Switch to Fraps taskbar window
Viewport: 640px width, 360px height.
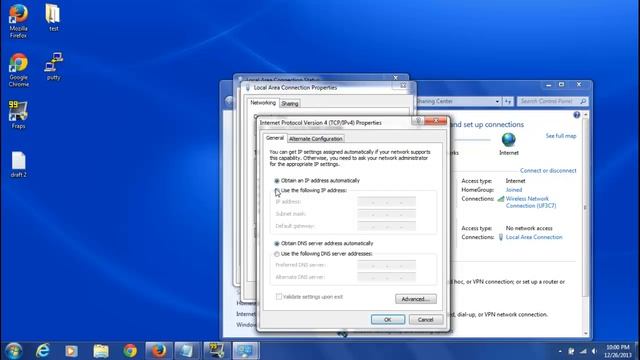[216, 351]
